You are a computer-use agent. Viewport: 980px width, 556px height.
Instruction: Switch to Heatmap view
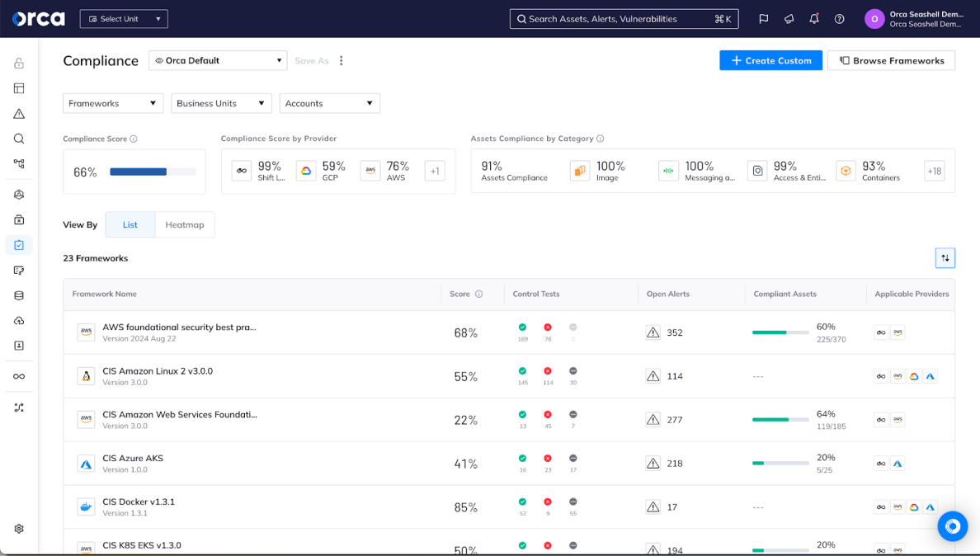point(185,225)
